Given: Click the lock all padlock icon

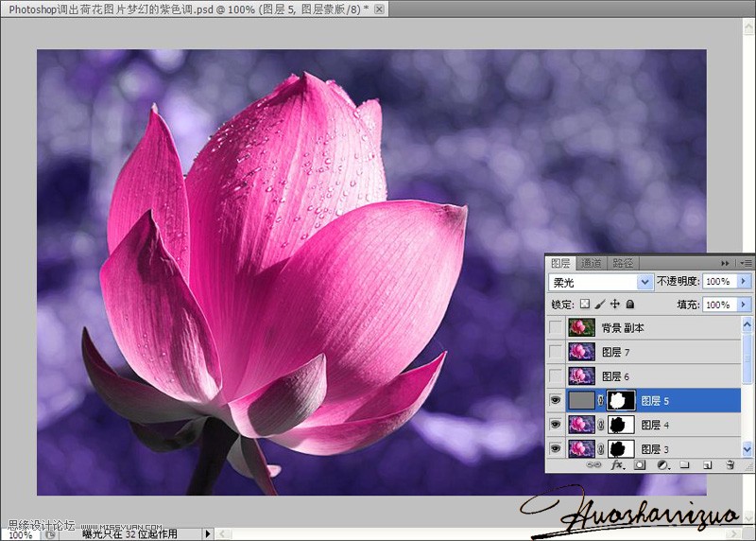Looking at the screenshot, I should 629,304.
